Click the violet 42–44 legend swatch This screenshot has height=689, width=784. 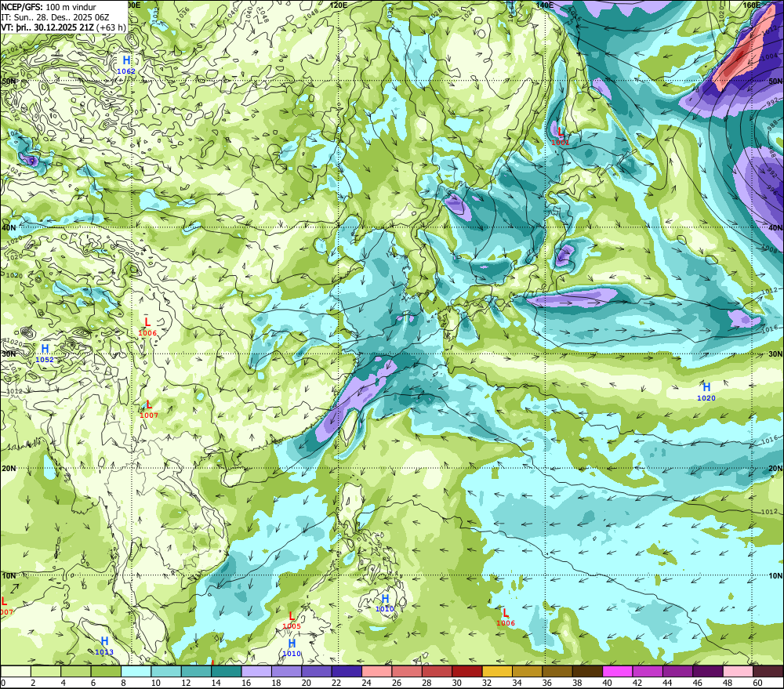[647, 671]
